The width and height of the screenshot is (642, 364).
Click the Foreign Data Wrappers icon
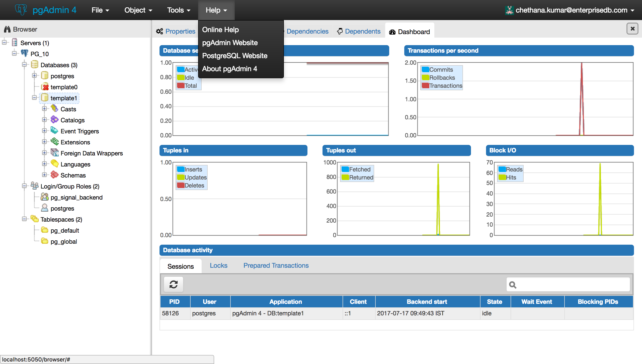[x=54, y=153]
